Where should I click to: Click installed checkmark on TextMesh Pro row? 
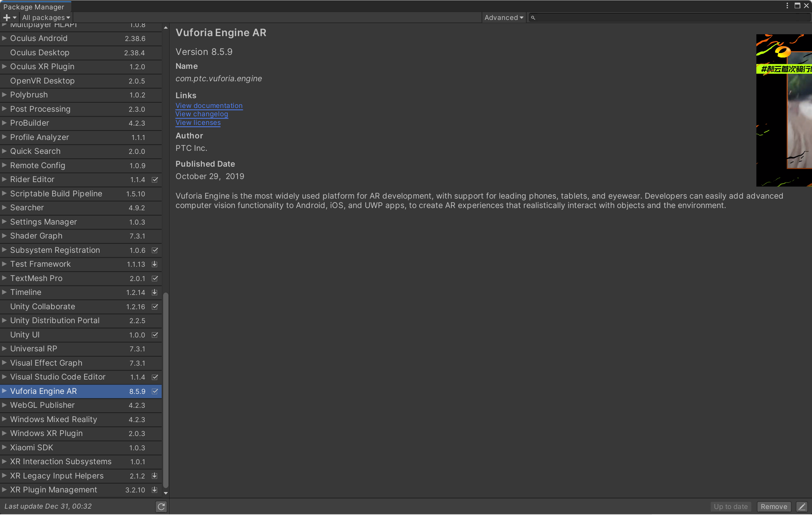(x=155, y=278)
